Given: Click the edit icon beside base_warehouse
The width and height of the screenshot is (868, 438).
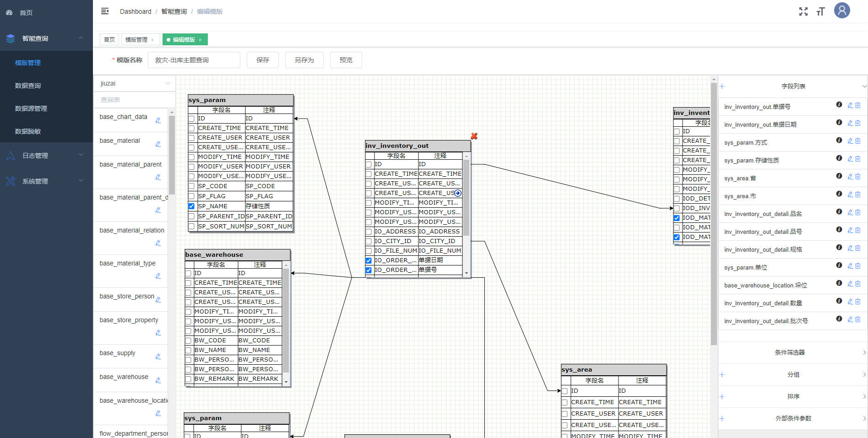Looking at the screenshot, I should click(158, 380).
